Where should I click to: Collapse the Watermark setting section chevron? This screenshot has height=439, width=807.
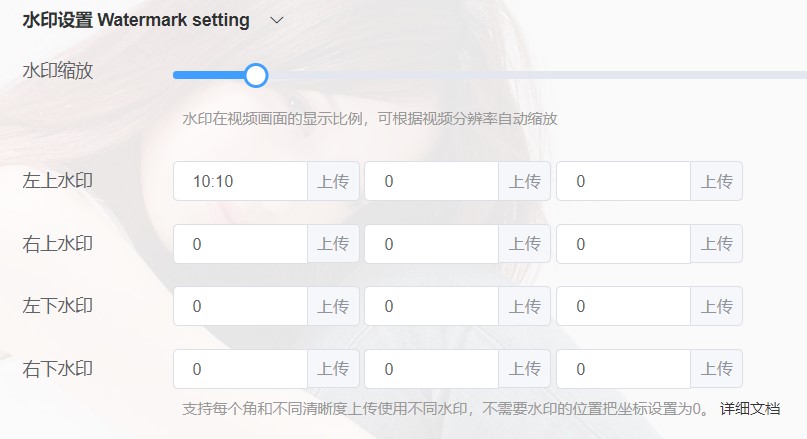tap(277, 20)
